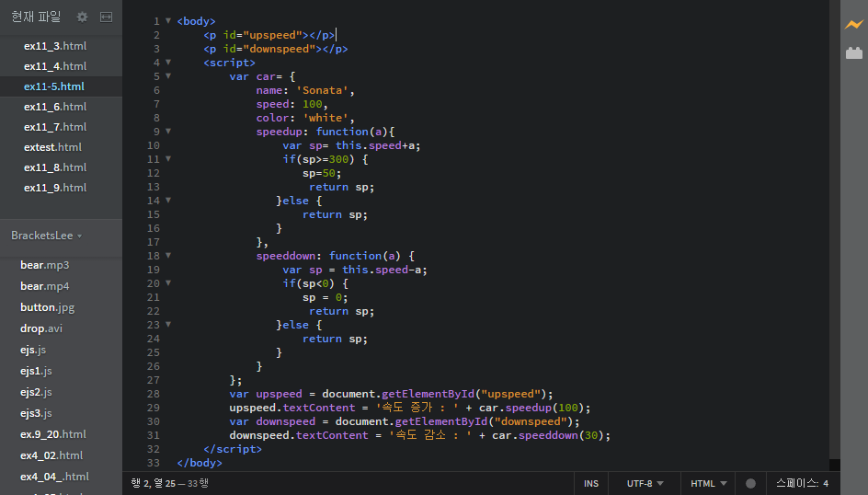Click the split view icon
Image resolution: width=868 pixels, height=495 pixels.
coord(106,17)
